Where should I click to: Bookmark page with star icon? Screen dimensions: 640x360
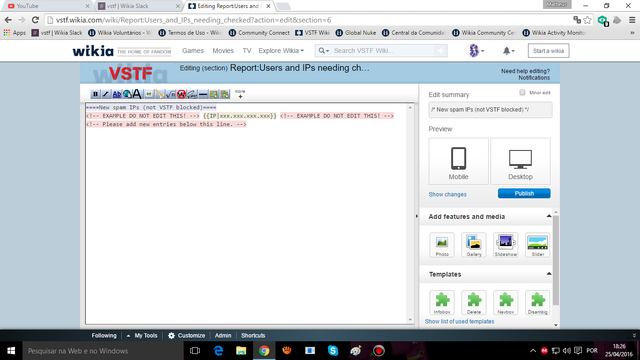click(x=587, y=20)
